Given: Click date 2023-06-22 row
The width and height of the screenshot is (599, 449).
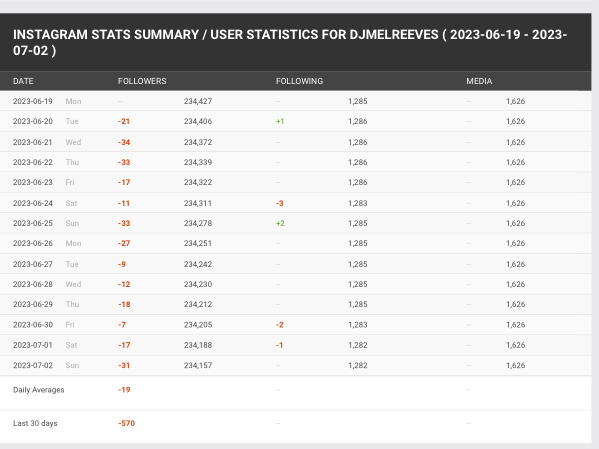Looking at the screenshot, I should pos(33,162).
